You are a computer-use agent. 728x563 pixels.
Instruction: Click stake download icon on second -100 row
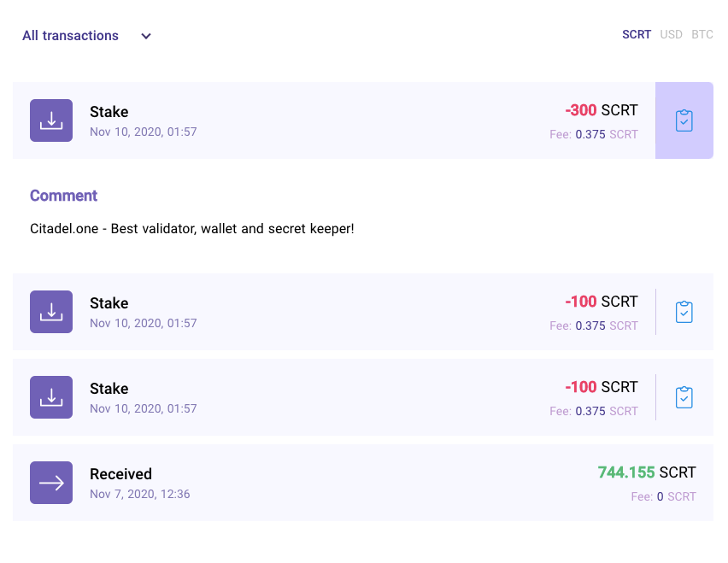click(x=51, y=397)
